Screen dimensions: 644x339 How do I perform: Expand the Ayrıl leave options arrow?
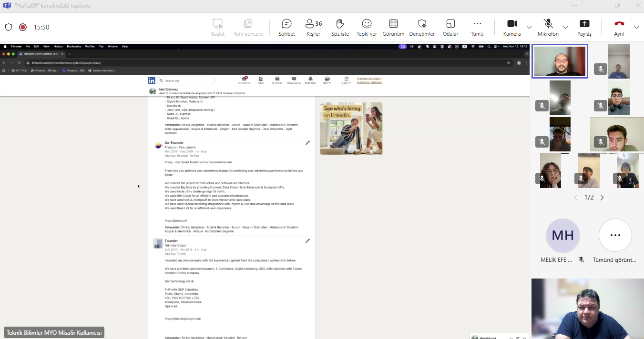[x=636, y=27]
